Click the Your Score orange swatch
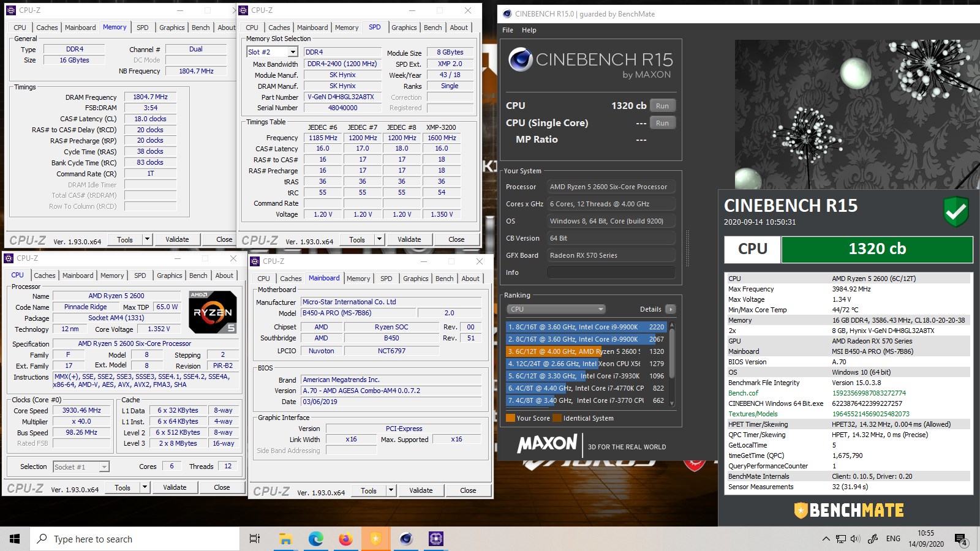Image resolution: width=980 pixels, height=551 pixels. (x=510, y=418)
